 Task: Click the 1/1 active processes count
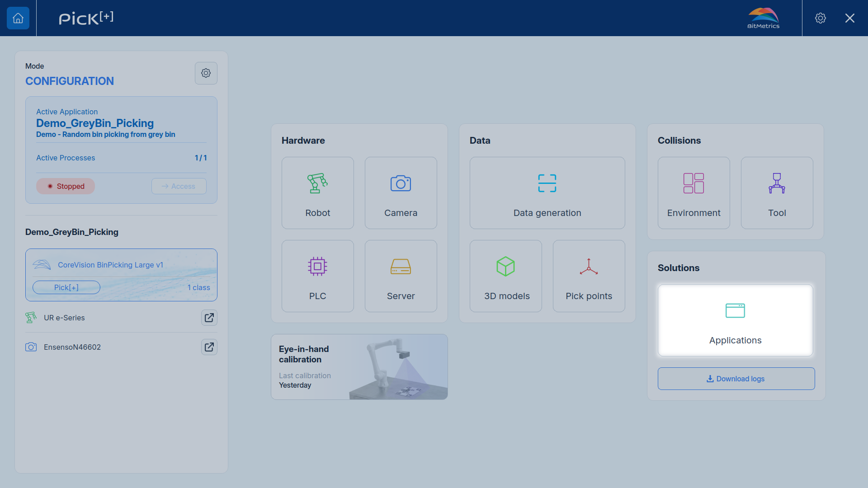tap(201, 158)
